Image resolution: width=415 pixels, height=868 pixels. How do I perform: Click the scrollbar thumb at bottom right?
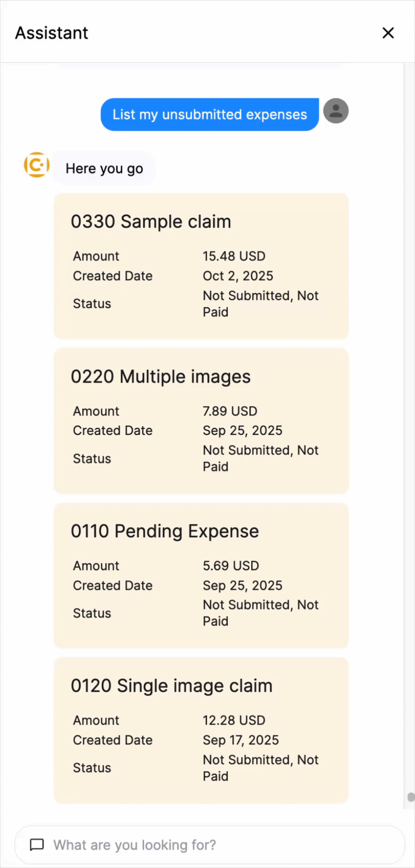pyautogui.click(x=411, y=797)
